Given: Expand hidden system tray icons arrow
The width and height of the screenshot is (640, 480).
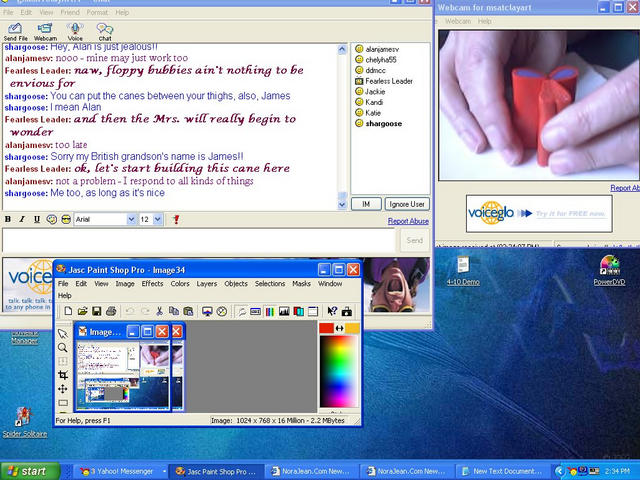Looking at the screenshot, I should pos(560,471).
